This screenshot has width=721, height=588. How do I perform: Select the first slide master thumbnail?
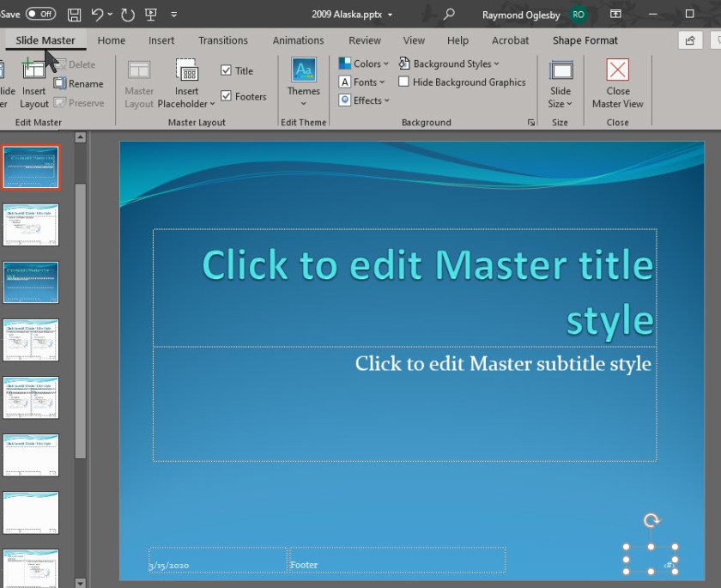click(x=31, y=166)
